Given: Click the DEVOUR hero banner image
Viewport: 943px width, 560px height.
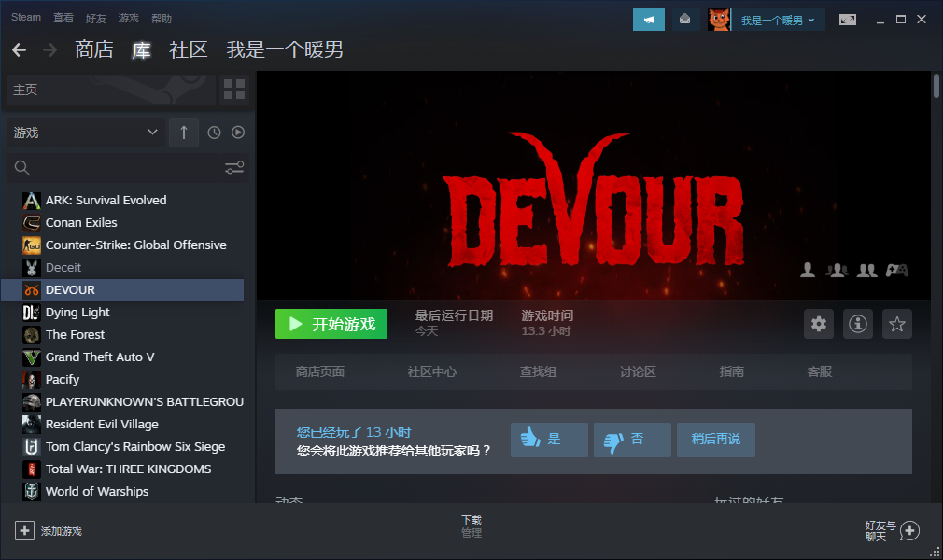Looking at the screenshot, I should pyautogui.click(x=594, y=185).
